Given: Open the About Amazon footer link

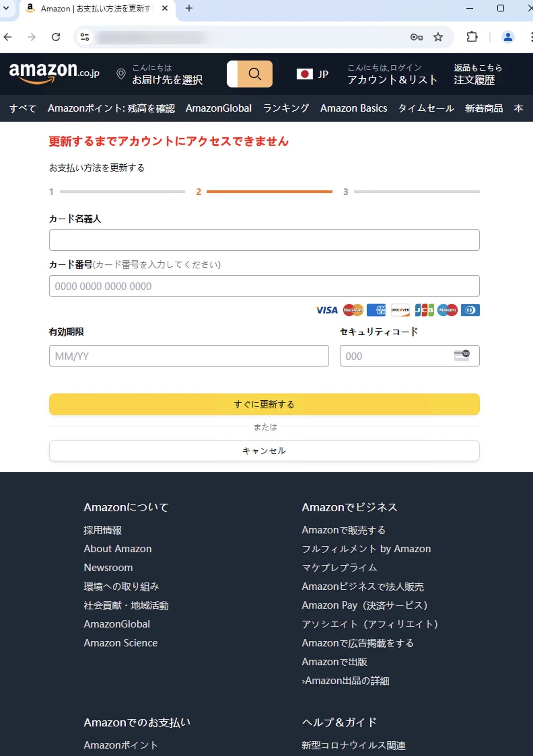Looking at the screenshot, I should point(118,549).
